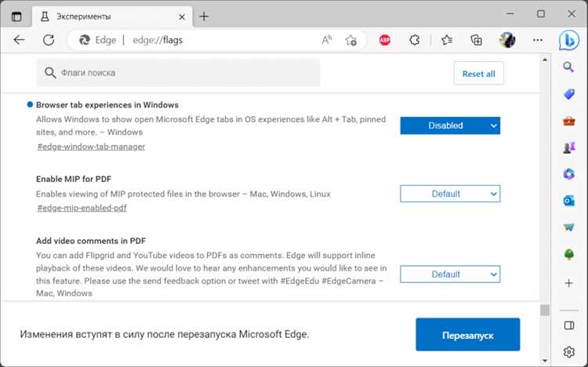Open sidebar Shopping tag icon
Image resolution: width=588 pixels, height=367 pixels.
[569, 94]
